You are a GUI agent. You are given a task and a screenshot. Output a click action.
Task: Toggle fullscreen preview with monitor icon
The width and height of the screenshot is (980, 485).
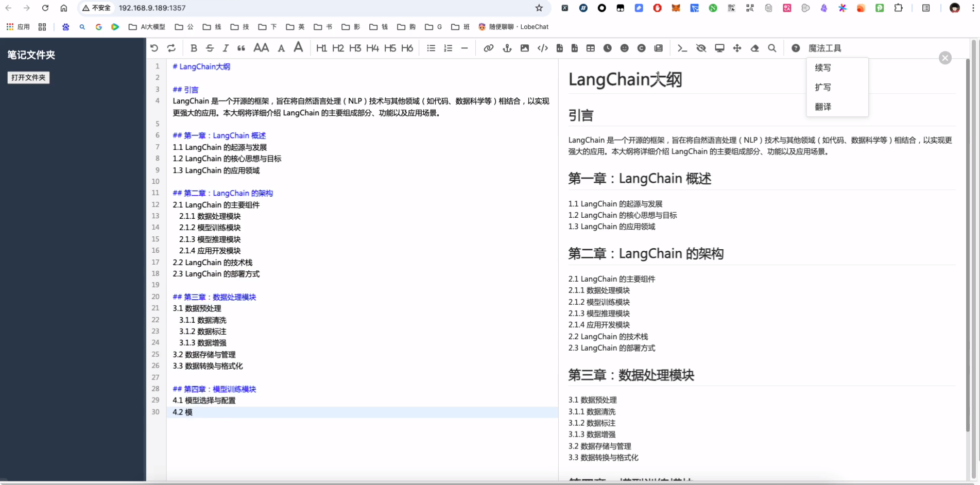719,48
